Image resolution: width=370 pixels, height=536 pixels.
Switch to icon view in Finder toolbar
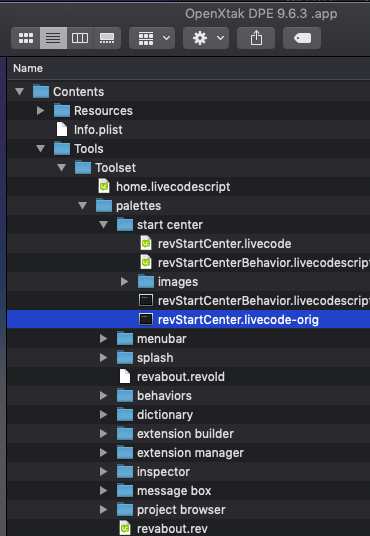pos(26,38)
